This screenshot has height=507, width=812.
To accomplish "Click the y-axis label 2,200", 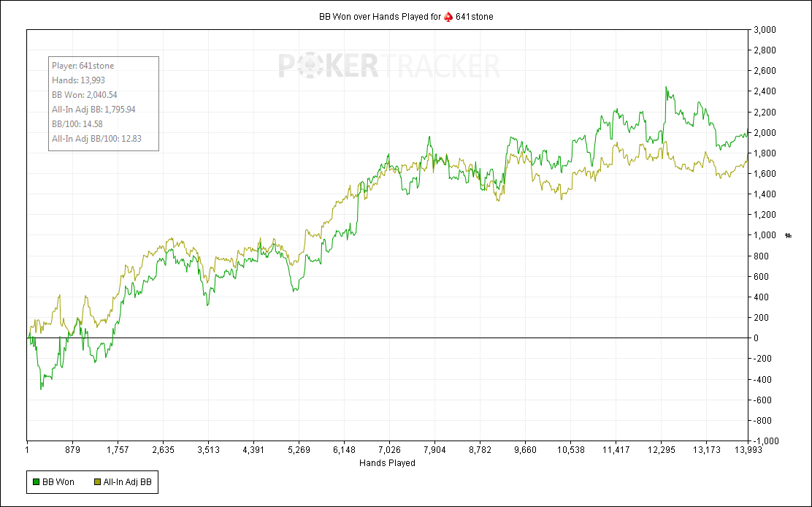I will click(765, 113).
